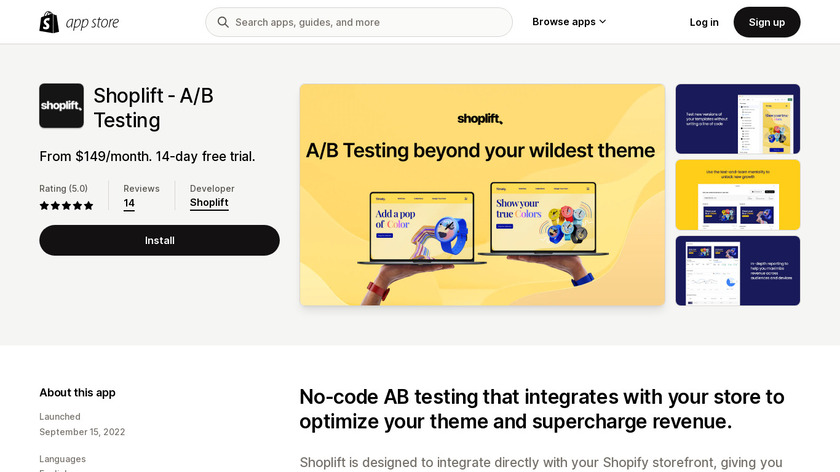
Task: Open the first screenshot thumbnail
Action: [737, 119]
